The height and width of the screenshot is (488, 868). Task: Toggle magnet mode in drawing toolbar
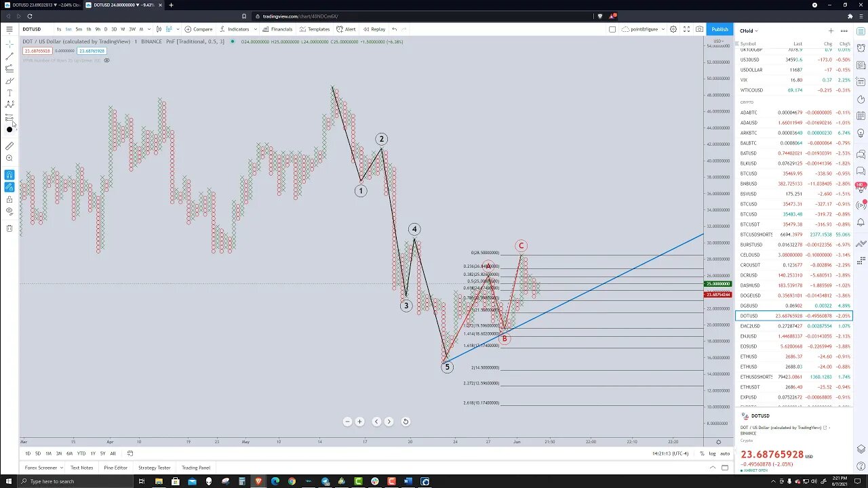9,175
